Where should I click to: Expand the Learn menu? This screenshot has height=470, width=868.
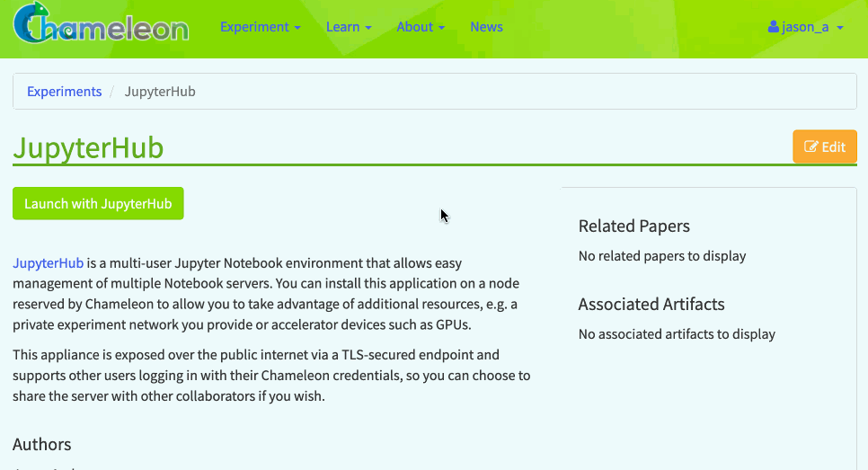[x=349, y=27]
